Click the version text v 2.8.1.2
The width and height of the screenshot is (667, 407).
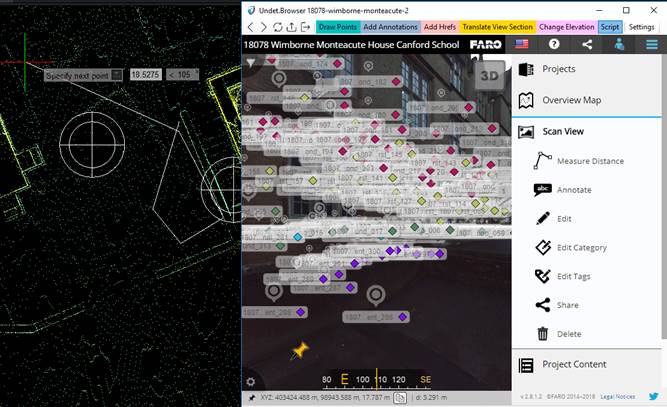pyautogui.click(x=531, y=397)
